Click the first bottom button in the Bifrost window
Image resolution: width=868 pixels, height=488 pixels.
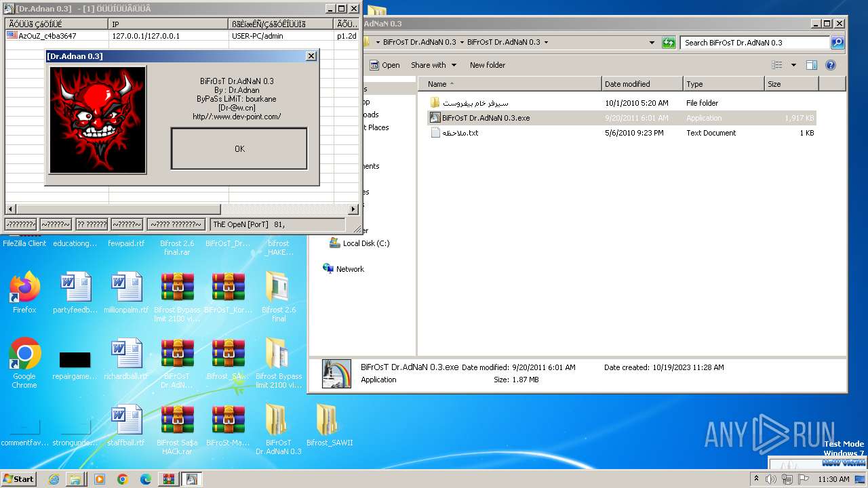[20, 224]
